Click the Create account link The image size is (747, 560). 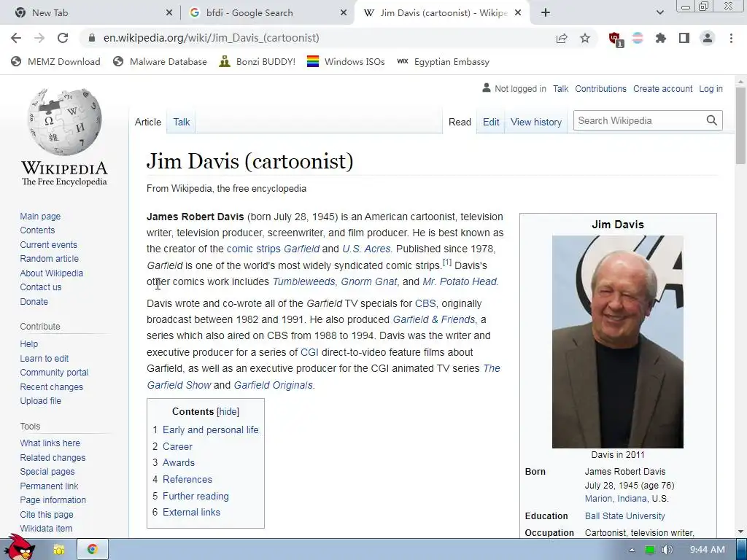coord(662,88)
